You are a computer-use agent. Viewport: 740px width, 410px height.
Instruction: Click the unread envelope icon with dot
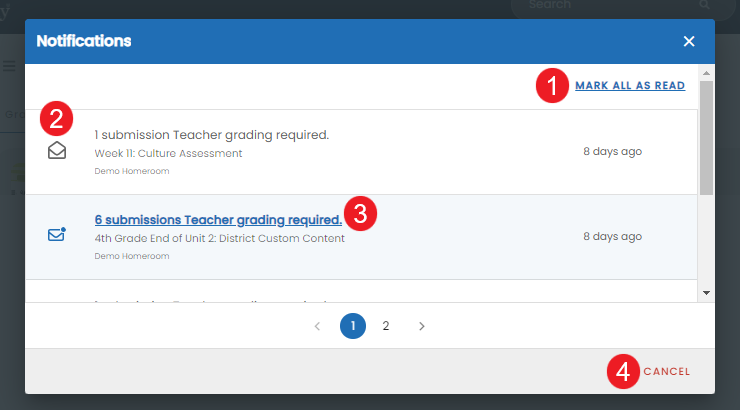57,234
